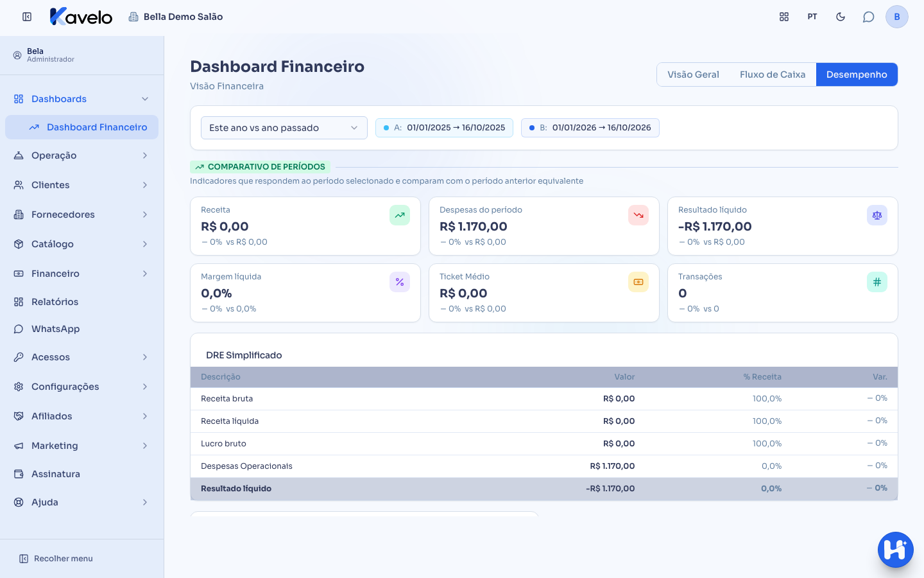Expand the Marketing menu
924x578 pixels.
(x=82, y=446)
